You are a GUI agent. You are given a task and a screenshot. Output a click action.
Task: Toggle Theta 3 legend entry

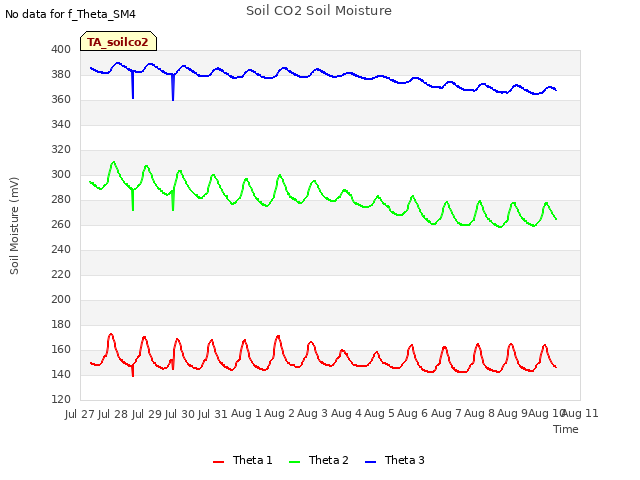(395, 460)
